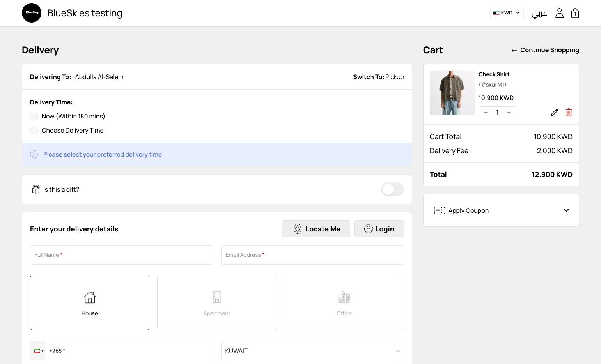Image resolution: width=601 pixels, height=364 pixels.
Task: Enable the Is this a gift toggle
Action: tap(392, 189)
